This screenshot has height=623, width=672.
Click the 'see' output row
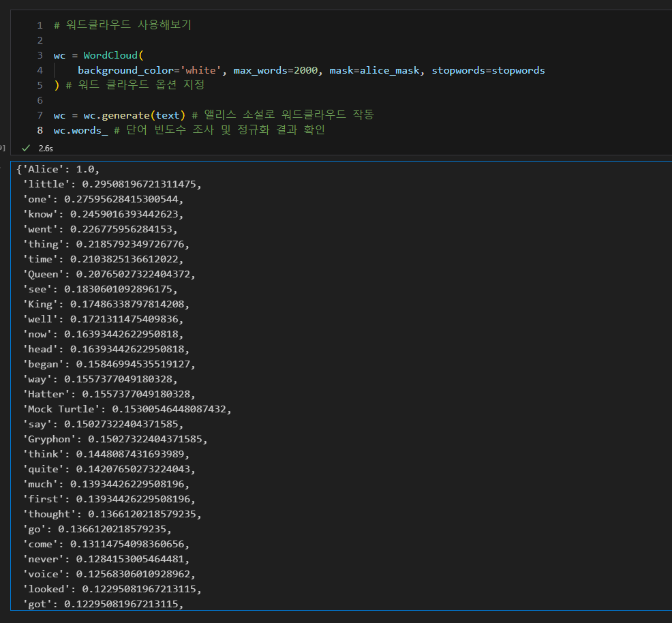[x=100, y=289]
